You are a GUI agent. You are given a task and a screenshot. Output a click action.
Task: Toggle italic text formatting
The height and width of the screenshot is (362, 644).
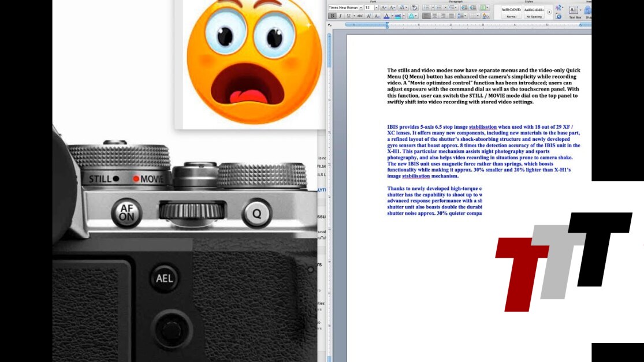[340, 16]
